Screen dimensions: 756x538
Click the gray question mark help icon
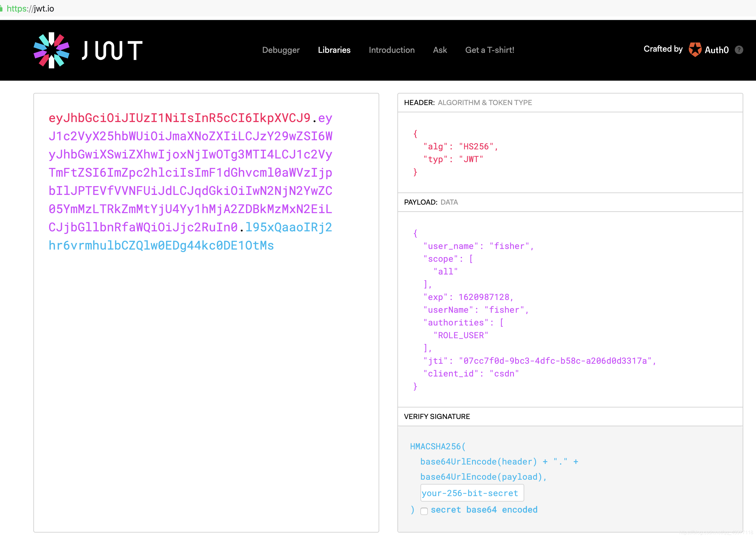739,50
